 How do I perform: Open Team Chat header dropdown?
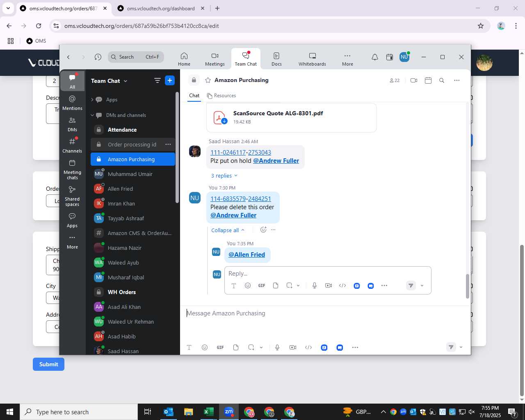(125, 81)
